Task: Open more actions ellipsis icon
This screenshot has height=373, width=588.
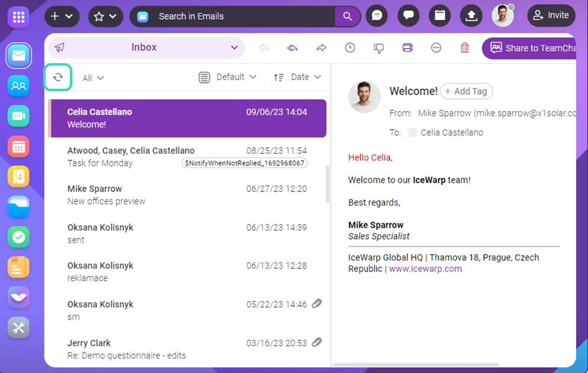Action: coord(436,47)
